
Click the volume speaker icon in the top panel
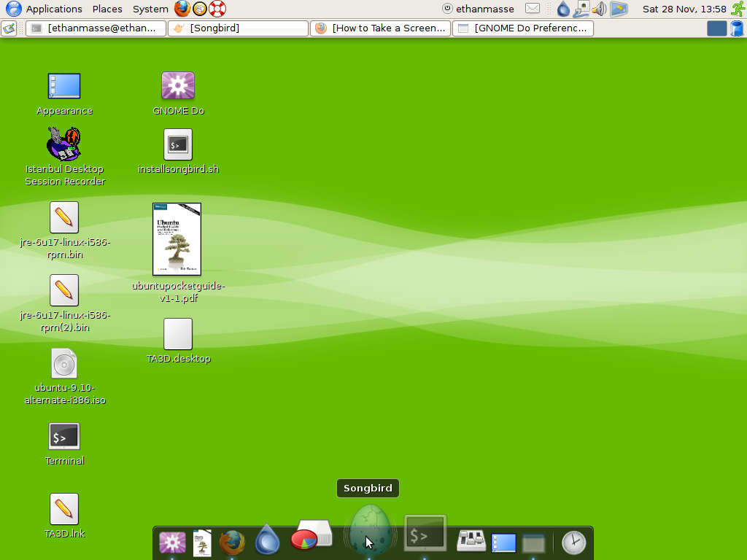(x=598, y=9)
